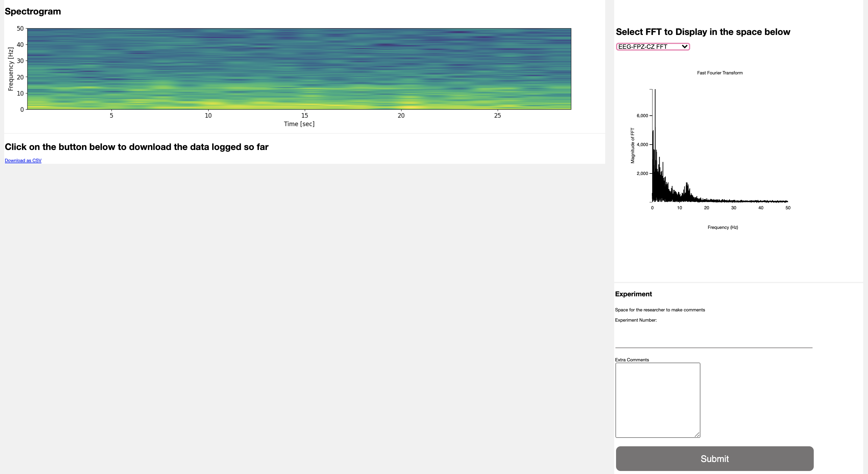This screenshot has width=868, height=474.
Task: Click the Magnitude of FFT axis label
Action: coord(633,145)
